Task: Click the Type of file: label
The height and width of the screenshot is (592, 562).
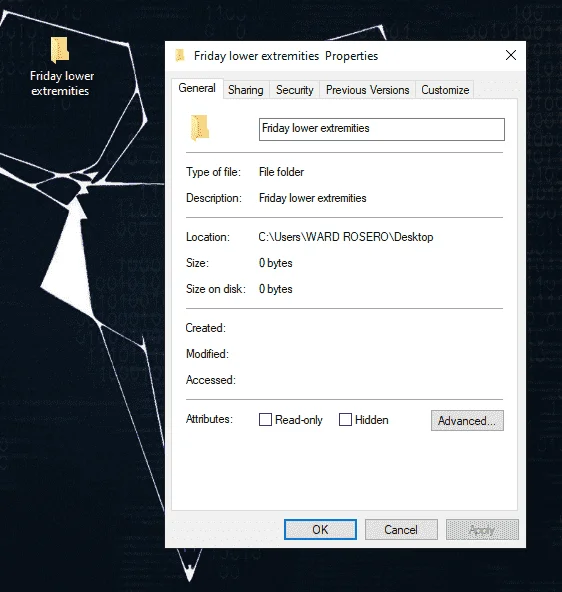Action: [213, 172]
